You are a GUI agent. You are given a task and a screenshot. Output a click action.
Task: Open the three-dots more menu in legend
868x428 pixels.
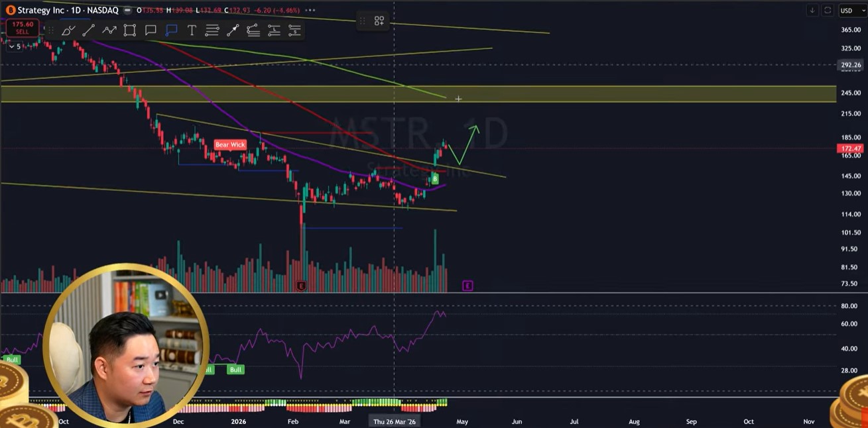(x=310, y=11)
